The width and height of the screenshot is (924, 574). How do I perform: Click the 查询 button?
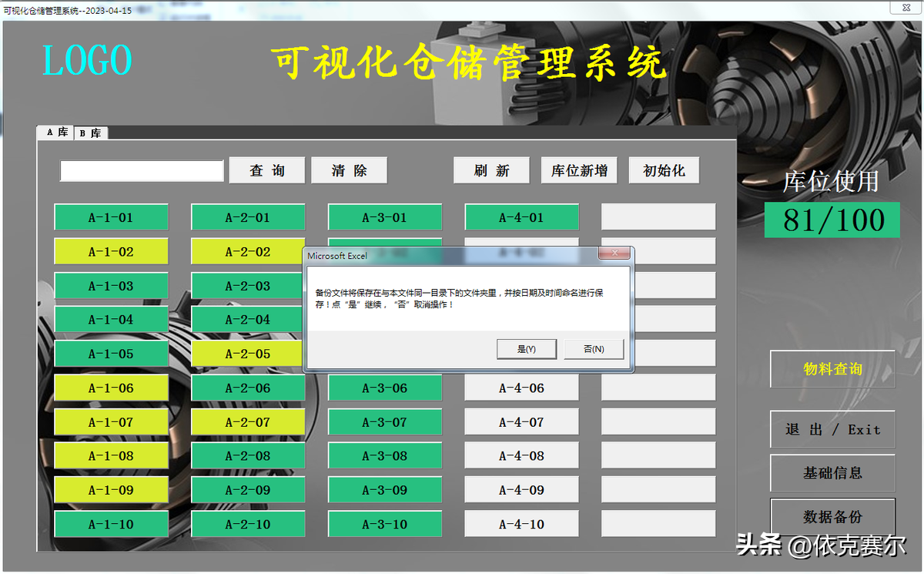(267, 170)
